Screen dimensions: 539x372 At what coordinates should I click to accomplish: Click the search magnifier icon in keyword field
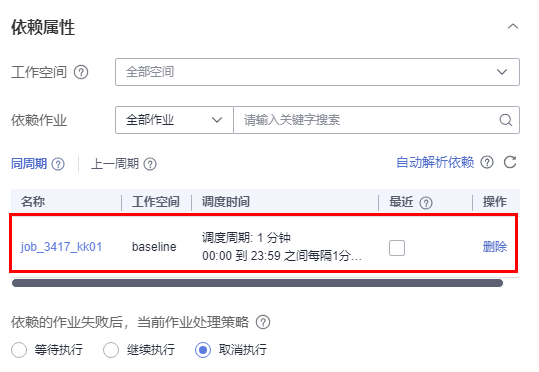(x=506, y=120)
